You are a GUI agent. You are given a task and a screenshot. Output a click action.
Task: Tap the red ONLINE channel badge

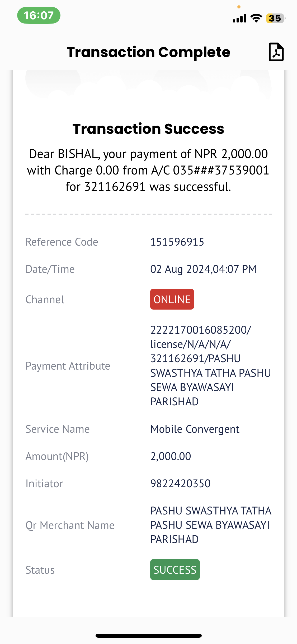pyautogui.click(x=172, y=299)
